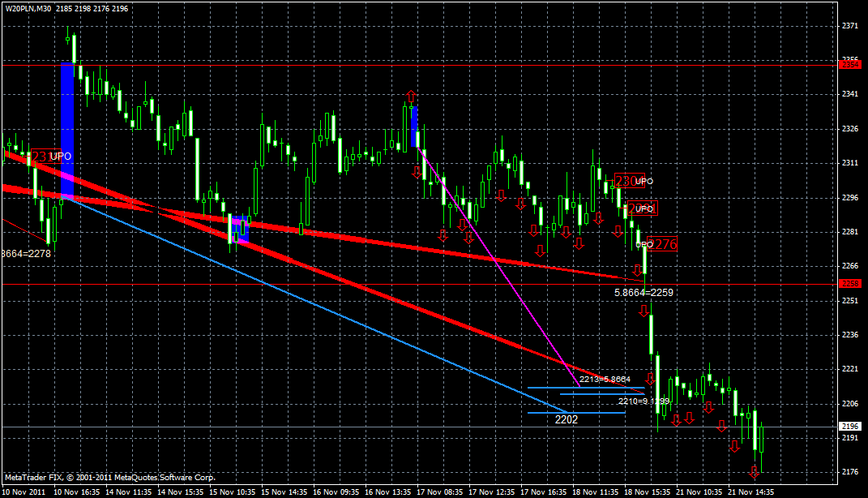Click the 21 Nov 14:35 time axis label

(x=751, y=492)
